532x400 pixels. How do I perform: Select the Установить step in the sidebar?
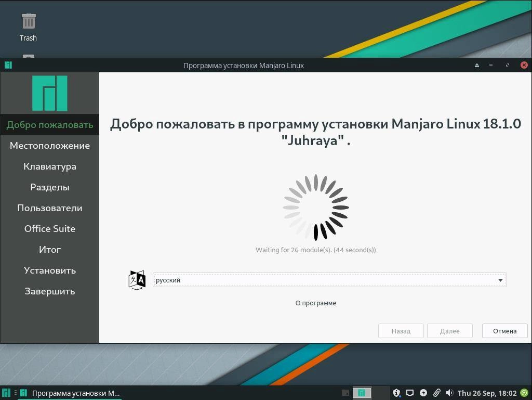click(x=50, y=270)
